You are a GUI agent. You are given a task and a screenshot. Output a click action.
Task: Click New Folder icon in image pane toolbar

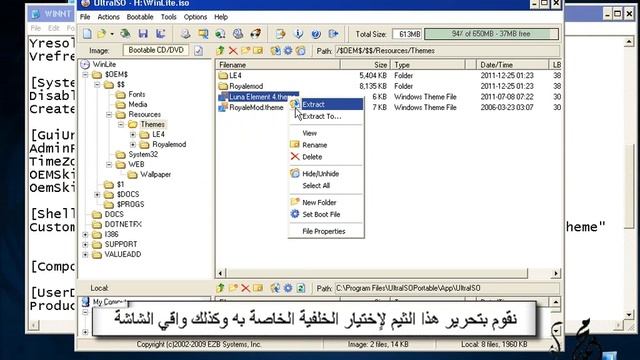pos(245,51)
